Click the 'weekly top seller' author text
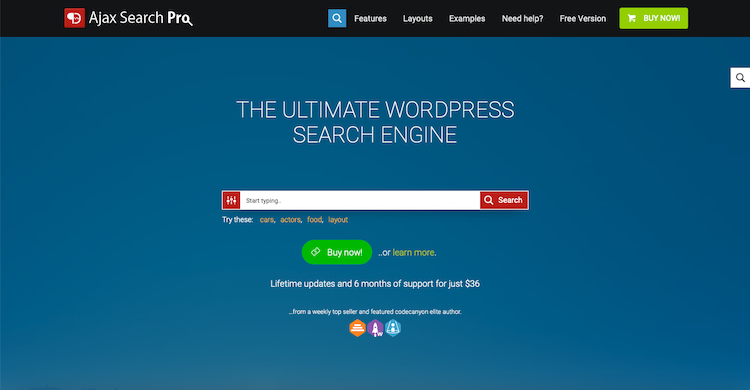Viewport: 750px width, 390px height. [375, 312]
